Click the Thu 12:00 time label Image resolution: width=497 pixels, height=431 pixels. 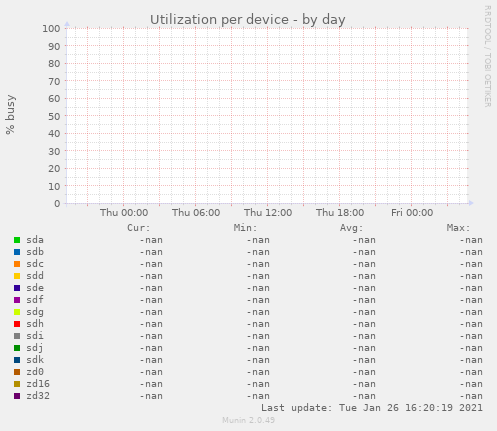click(268, 213)
